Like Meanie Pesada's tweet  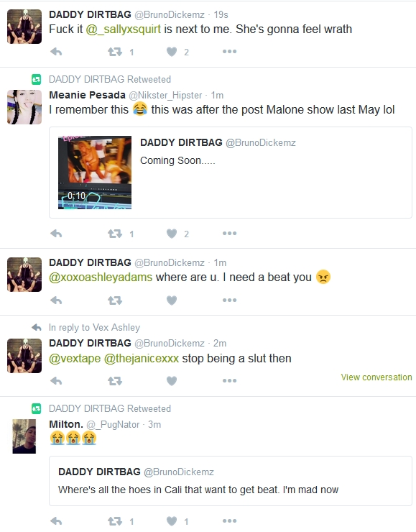[172, 234]
